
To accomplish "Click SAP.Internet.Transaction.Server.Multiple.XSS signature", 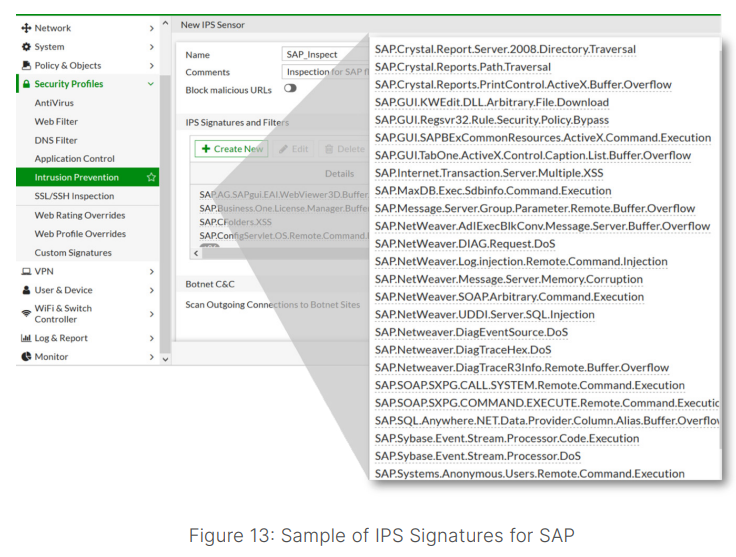I will (x=489, y=173).
